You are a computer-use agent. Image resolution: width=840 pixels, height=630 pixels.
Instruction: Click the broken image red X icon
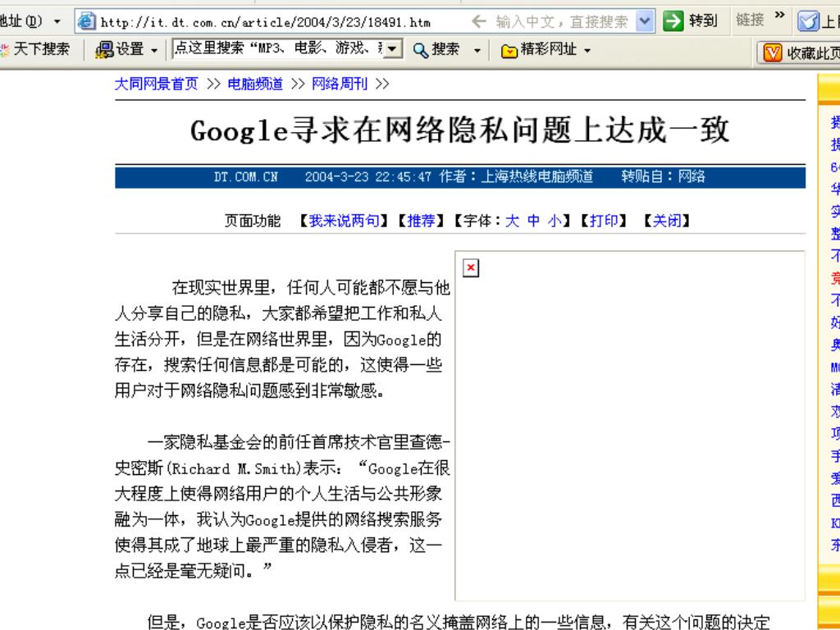(x=470, y=267)
